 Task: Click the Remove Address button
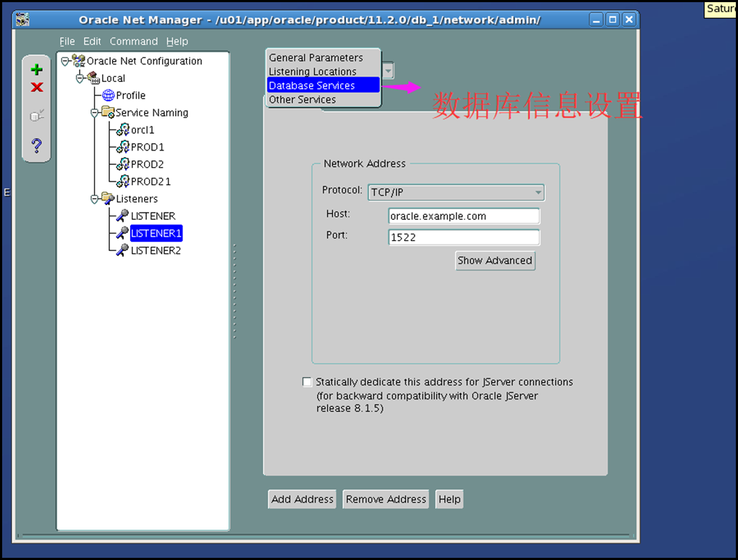point(386,499)
